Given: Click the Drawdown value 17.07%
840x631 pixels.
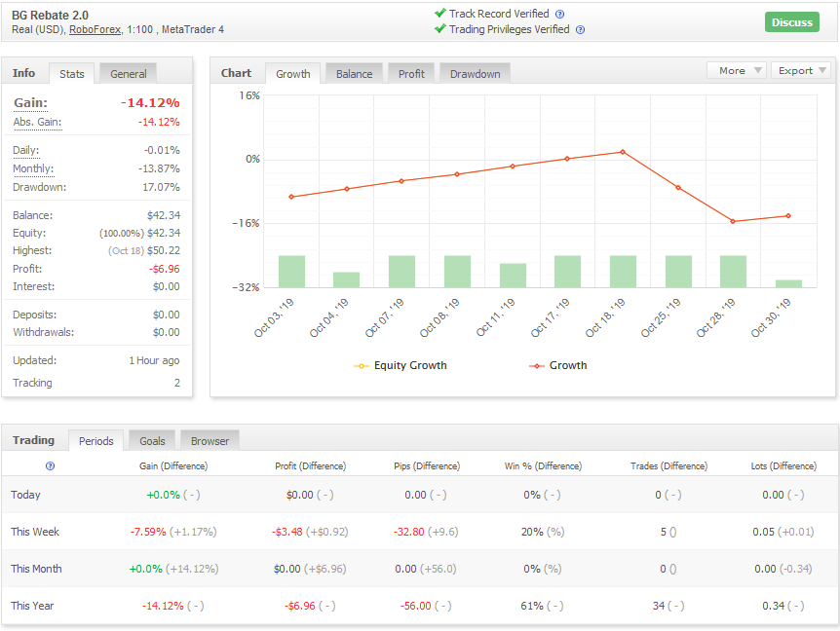Looking at the screenshot, I should coord(161,187).
